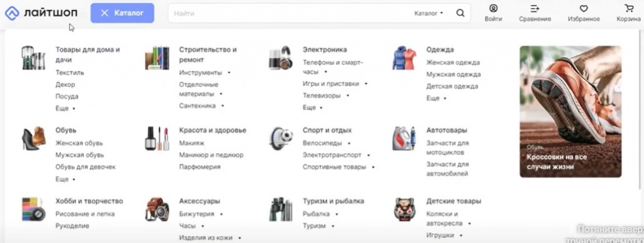The height and width of the screenshot is (243, 644).
Task: Go to Запчасти для автомобилей
Action: [447, 169]
